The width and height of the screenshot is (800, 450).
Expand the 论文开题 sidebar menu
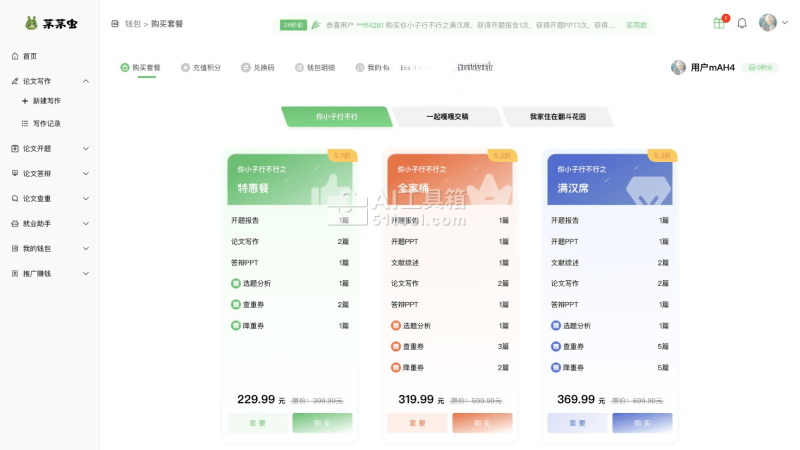tap(86, 148)
